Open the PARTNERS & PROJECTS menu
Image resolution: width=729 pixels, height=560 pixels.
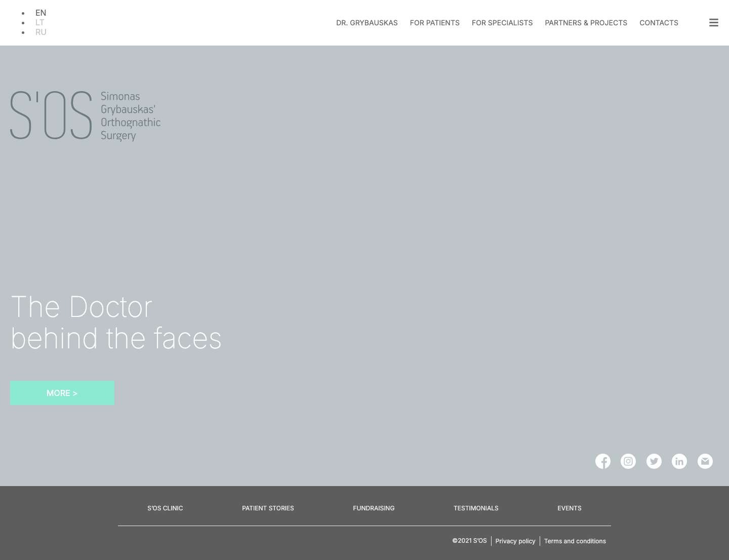(x=586, y=23)
